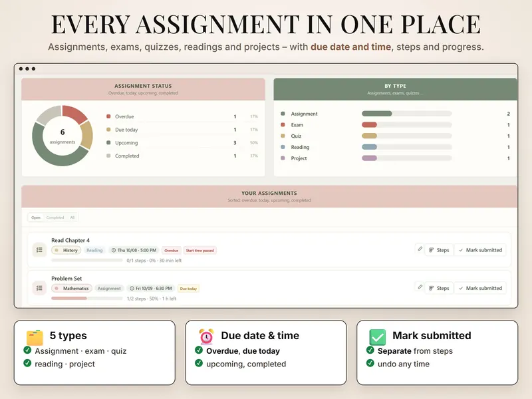Click the Fri 10/09 6:30 PM due date
Viewport: 532px width, 399px height.
pos(151,289)
